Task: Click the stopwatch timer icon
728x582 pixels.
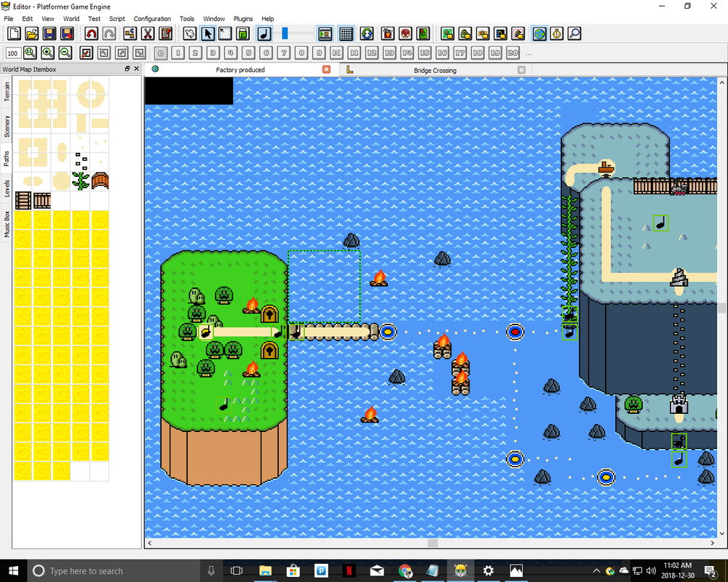Action: [x=557, y=33]
